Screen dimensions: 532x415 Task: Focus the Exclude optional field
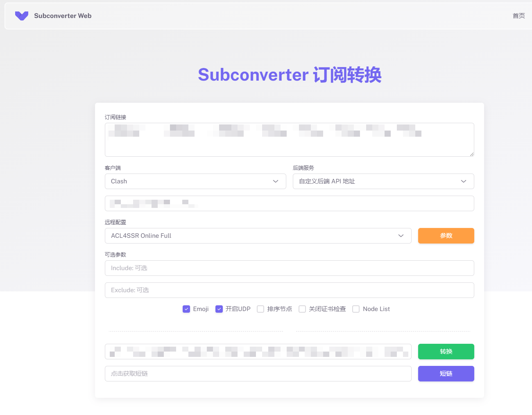tap(289, 290)
